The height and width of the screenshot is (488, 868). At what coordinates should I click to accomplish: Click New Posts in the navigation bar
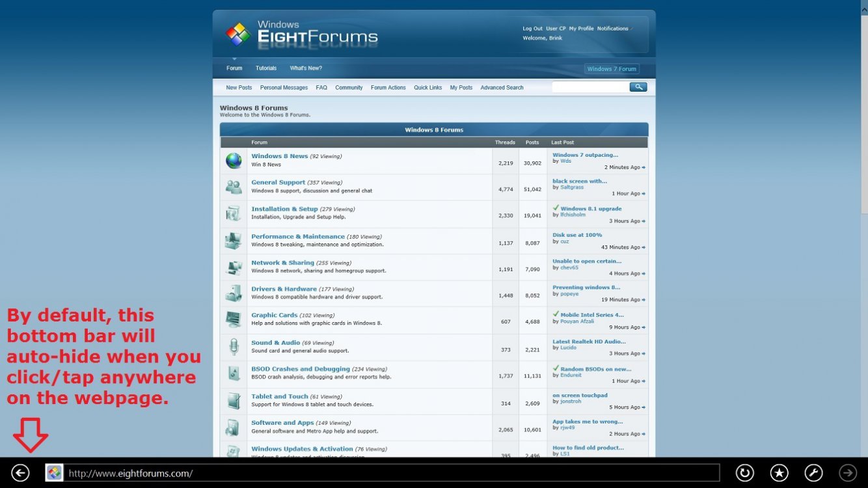point(239,88)
